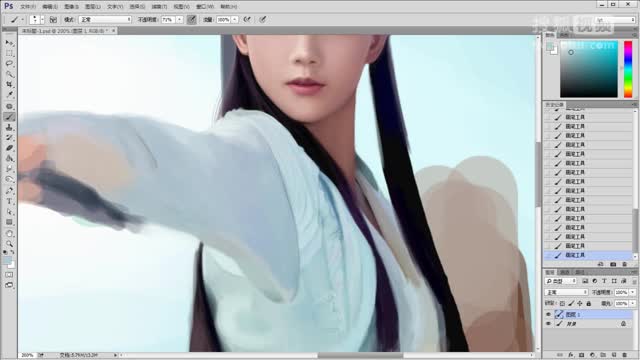Toggle lock position of layer
Screen dimensions: 640x360
point(580,304)
